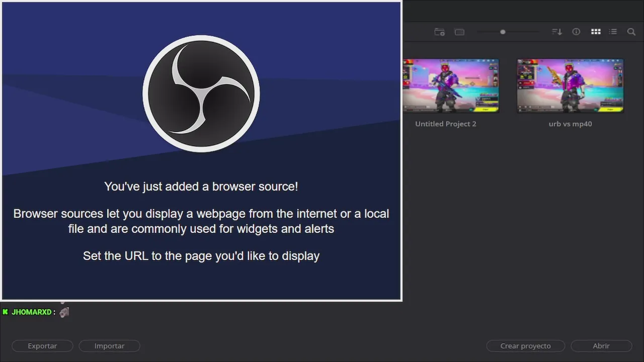The image size is (644, 362).
Task: Open the sort order options icon
Action: (556, 32)
